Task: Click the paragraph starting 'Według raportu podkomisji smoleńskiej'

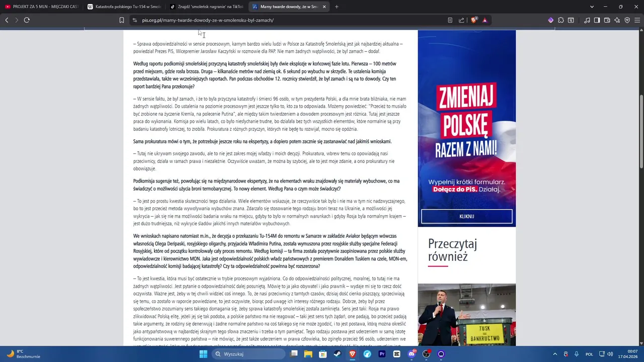Action: [x=265, y=75]
